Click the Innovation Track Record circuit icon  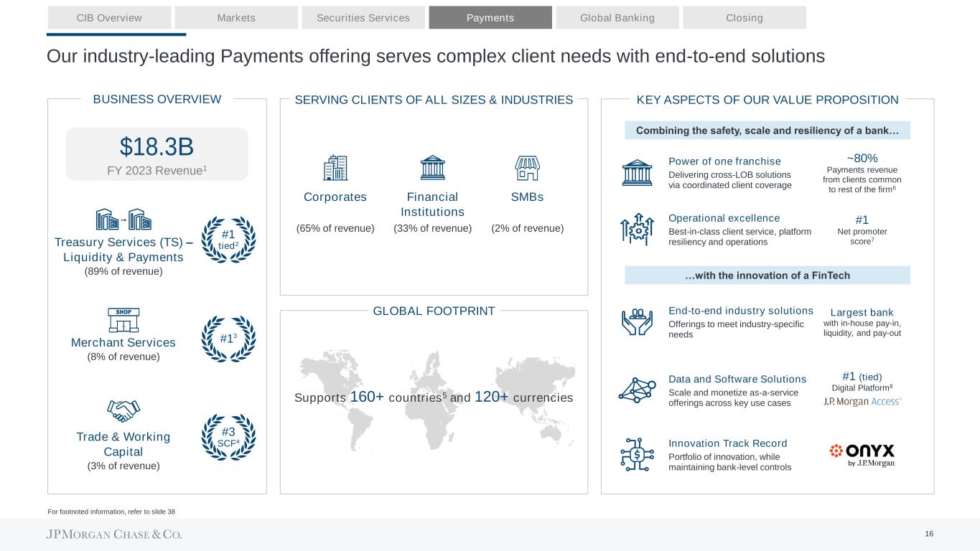tap(636, 454)
